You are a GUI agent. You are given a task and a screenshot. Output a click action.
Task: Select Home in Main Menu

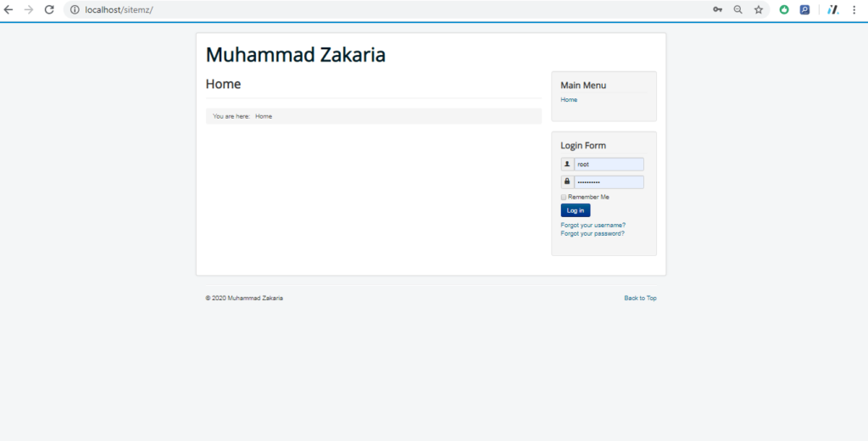coord(569,100)
